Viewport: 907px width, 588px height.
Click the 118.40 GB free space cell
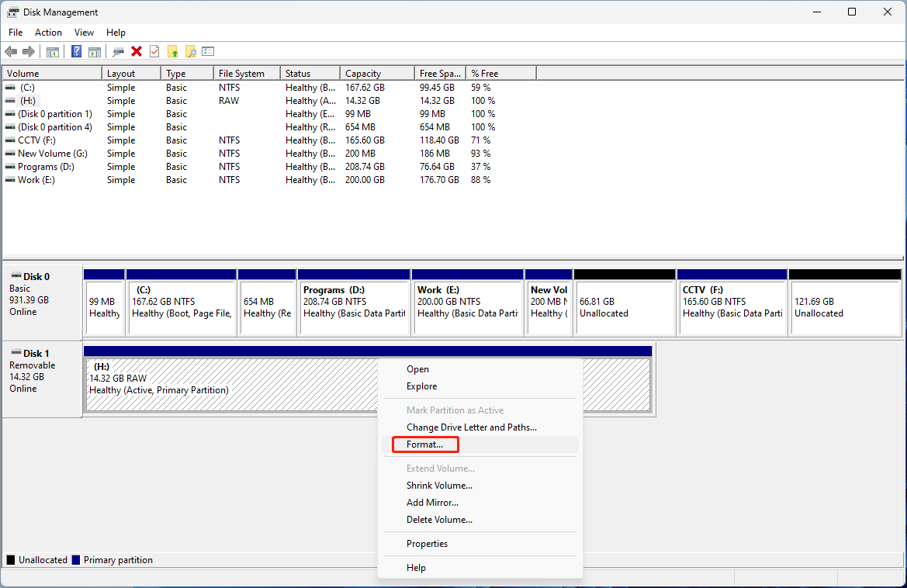(x=440, y=140)
